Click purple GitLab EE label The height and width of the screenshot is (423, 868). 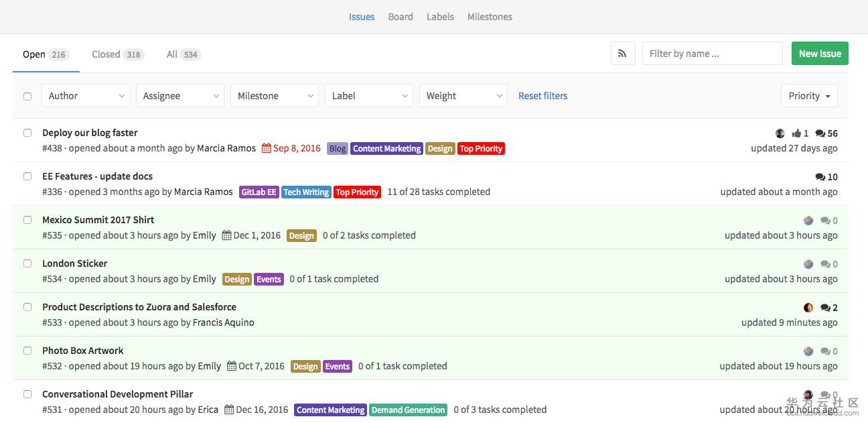[x=259, y=192]
